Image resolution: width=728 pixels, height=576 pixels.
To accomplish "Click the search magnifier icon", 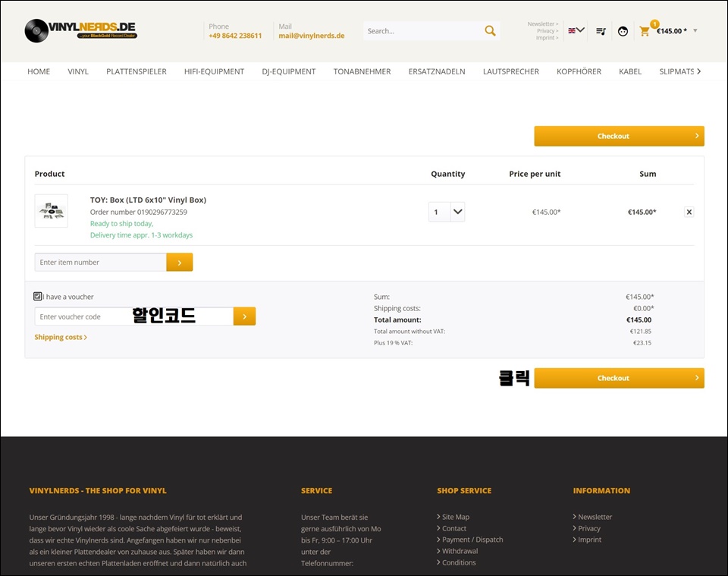I will [x=490, y=31].
